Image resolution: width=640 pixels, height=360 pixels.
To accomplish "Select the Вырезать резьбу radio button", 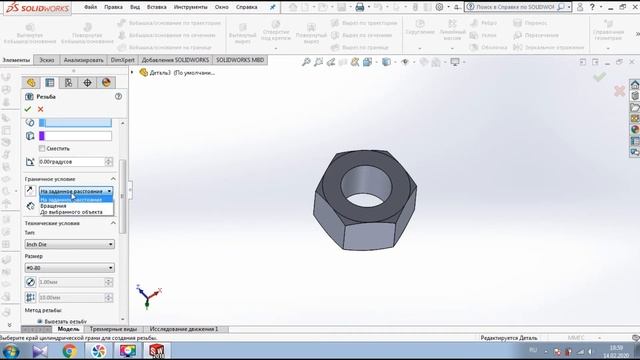I will (x=40, y=321).
